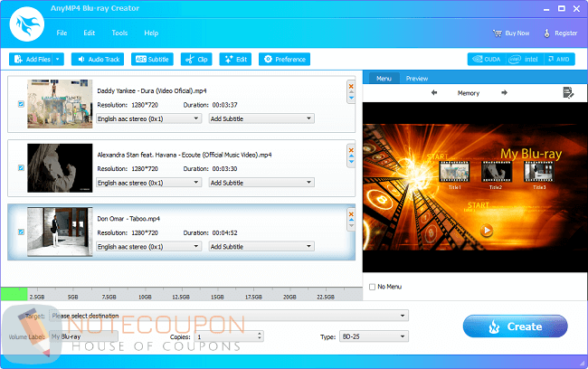Open the Edit menu
This screenshot has width=588, height=369.
point(90,33)
